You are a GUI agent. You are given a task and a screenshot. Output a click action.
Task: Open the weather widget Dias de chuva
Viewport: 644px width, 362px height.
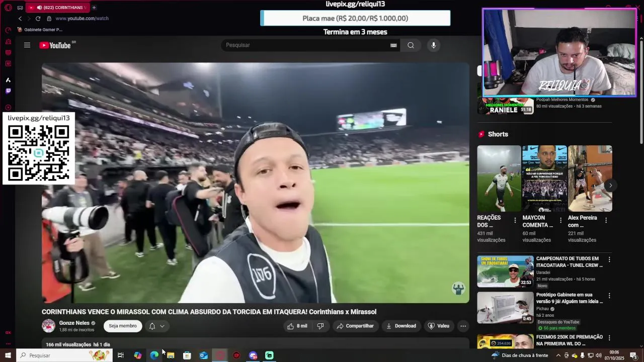520,355
